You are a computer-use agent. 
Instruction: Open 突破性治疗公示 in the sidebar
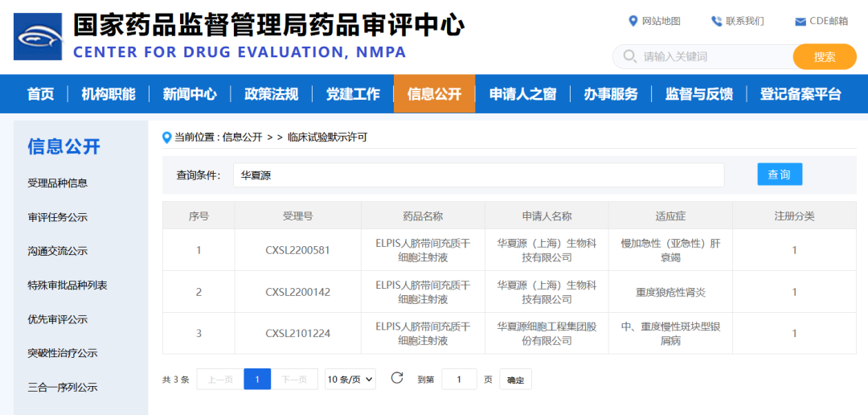click(63, 353)
